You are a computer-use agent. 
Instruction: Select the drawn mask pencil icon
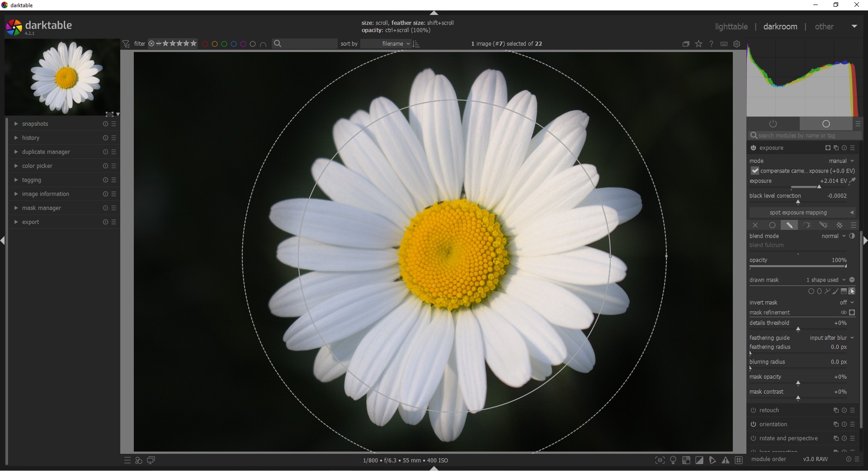[x=789, y=225]
